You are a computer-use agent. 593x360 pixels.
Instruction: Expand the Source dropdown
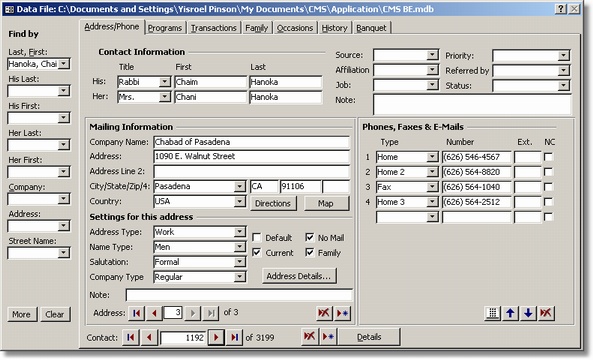click(432, 55)
